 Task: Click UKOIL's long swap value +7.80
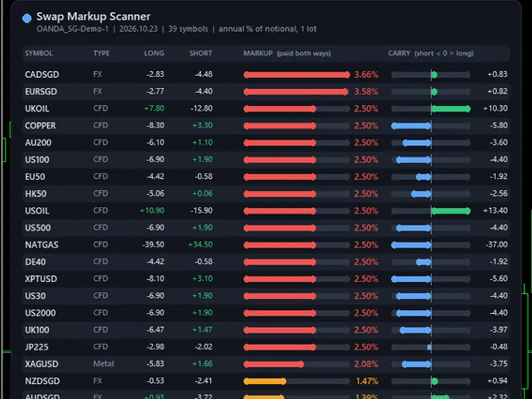(x=154, y=108)
